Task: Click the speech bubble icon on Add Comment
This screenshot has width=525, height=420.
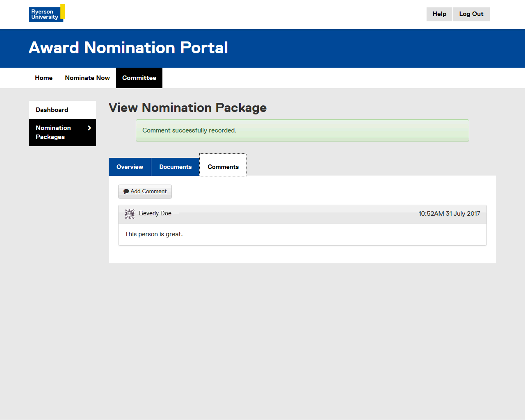Action: [126, 192]
